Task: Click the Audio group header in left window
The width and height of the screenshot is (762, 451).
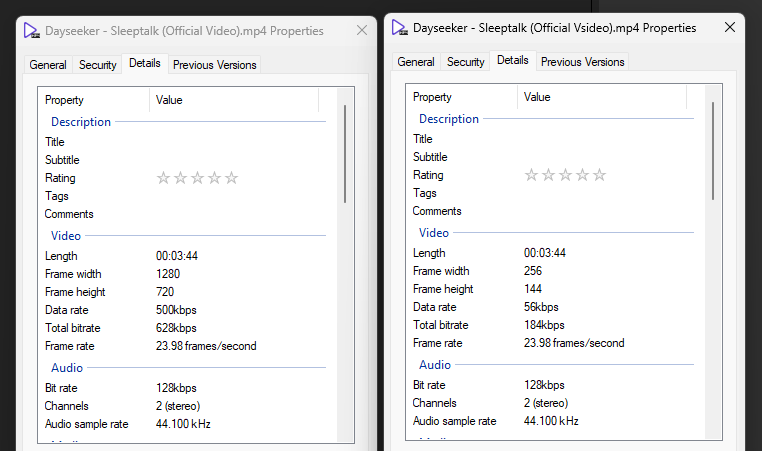Action: 67,368
